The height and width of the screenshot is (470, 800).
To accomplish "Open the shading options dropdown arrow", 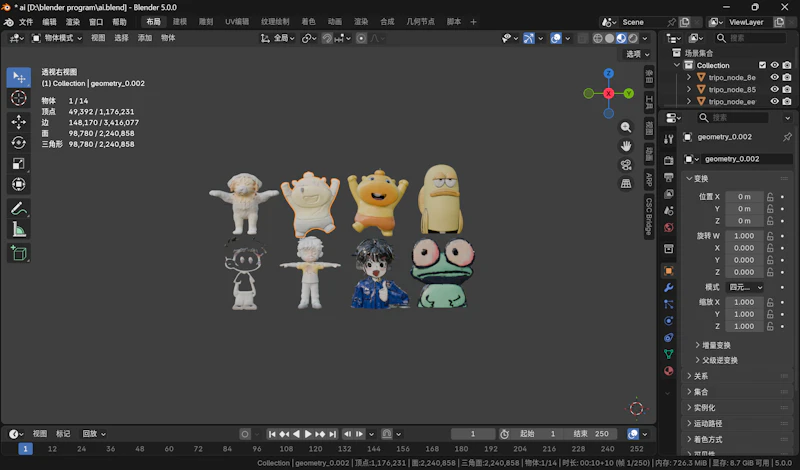I will (645, 38).
